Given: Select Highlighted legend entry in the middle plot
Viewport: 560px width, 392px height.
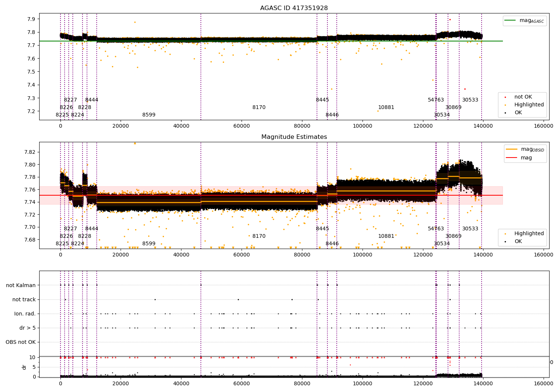Looking at the screenshot, I should (522, 233).
